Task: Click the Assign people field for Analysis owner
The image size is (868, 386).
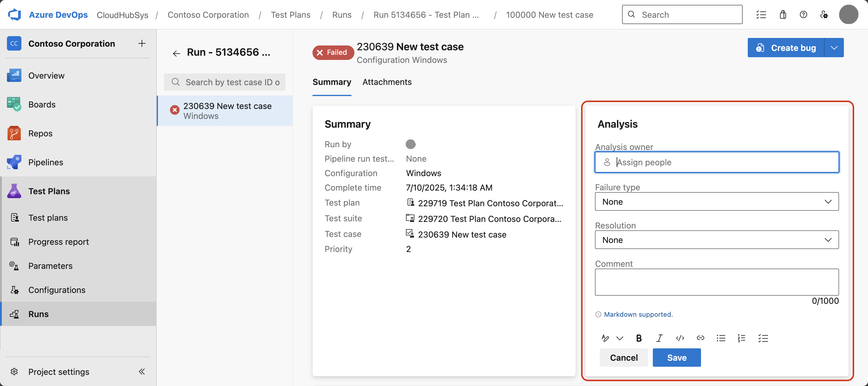Action: (x=717, y=162)
